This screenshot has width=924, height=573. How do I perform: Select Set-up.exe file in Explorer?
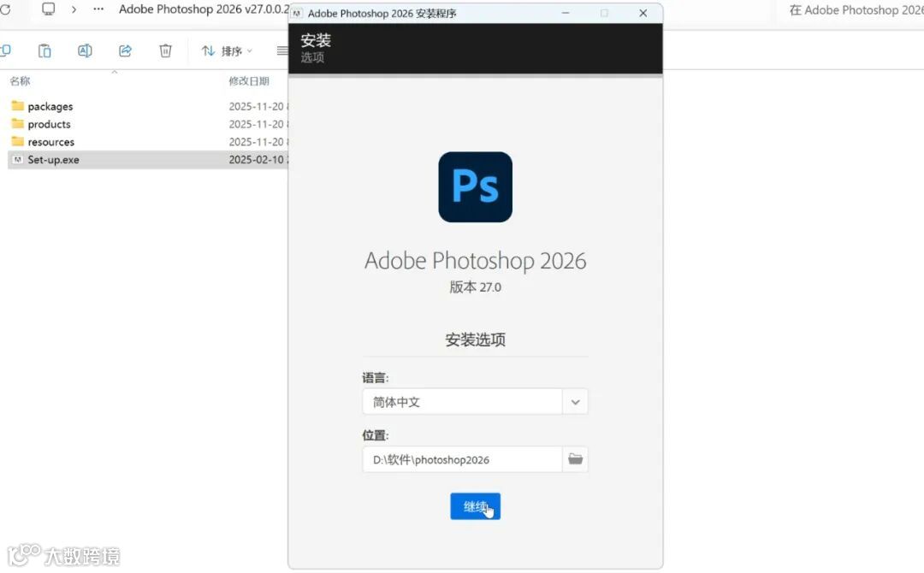tap(147, 160)
